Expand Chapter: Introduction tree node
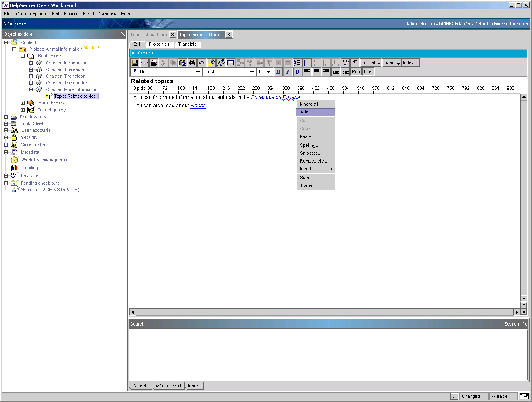The image size is (532, 402). [31, 63]
